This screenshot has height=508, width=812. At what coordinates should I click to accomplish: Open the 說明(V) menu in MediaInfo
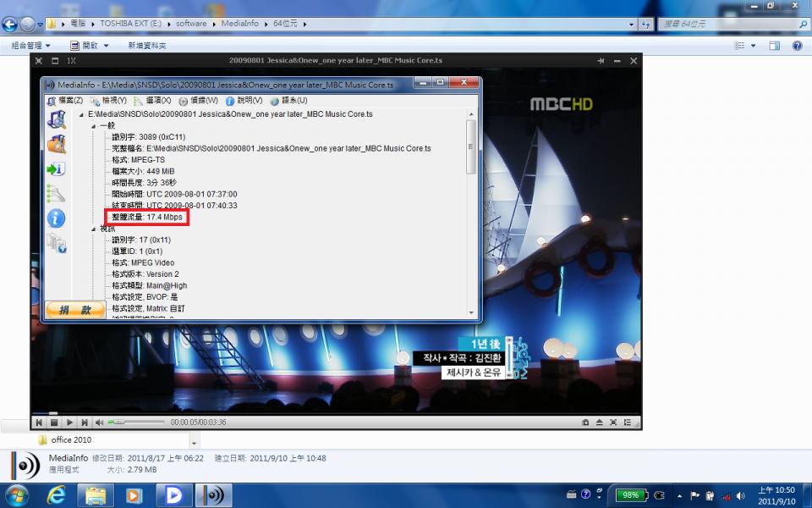[244, 100]
